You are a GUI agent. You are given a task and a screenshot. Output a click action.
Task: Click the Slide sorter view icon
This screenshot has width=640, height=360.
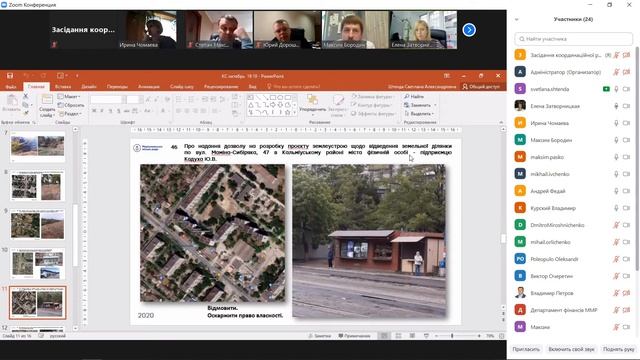(x=398, y=336)
